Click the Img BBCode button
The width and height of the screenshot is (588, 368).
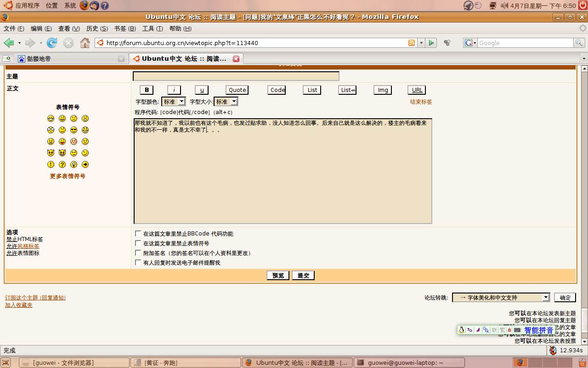tap(383, 90)
